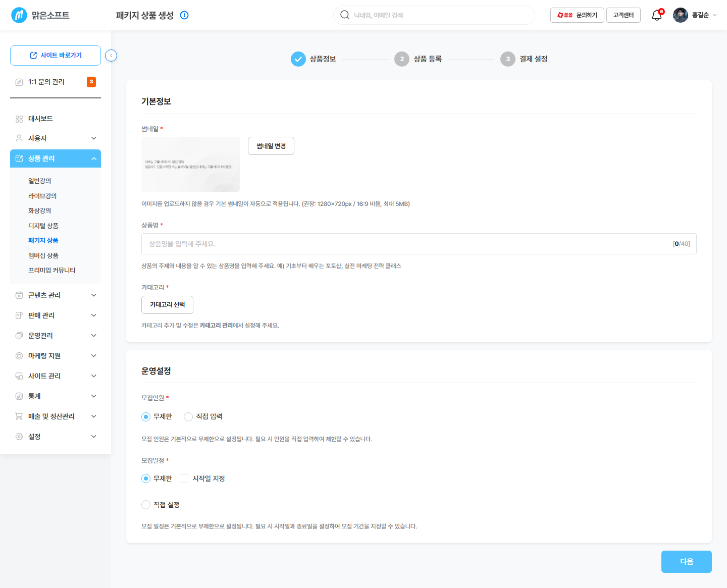Open the 대시보드 menu label
727x588 pixels.
(x=40, y=119)
